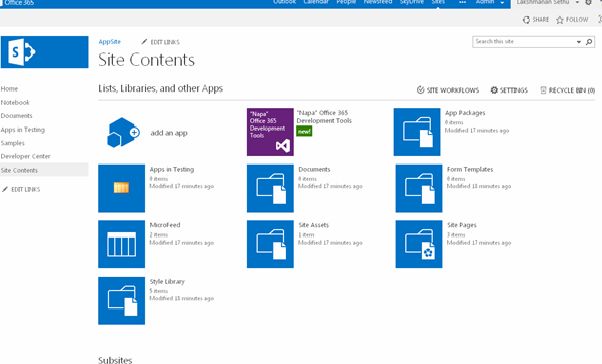
Task: Open the Documents library tile icon
Action: point(270,188)
